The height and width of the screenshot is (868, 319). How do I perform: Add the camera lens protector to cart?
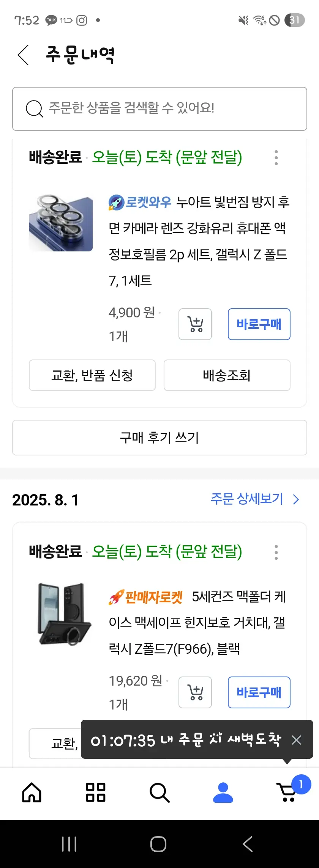point(195,324)
